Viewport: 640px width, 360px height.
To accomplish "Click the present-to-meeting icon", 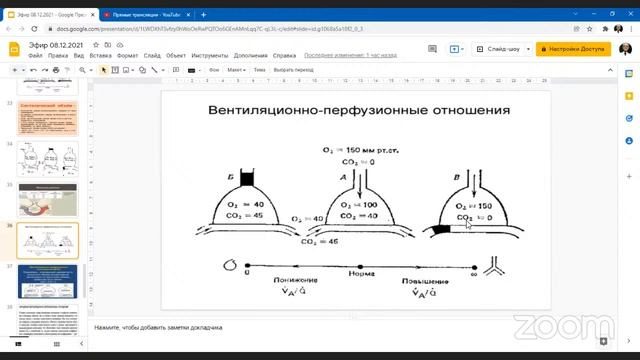I will tap(454, 49).
